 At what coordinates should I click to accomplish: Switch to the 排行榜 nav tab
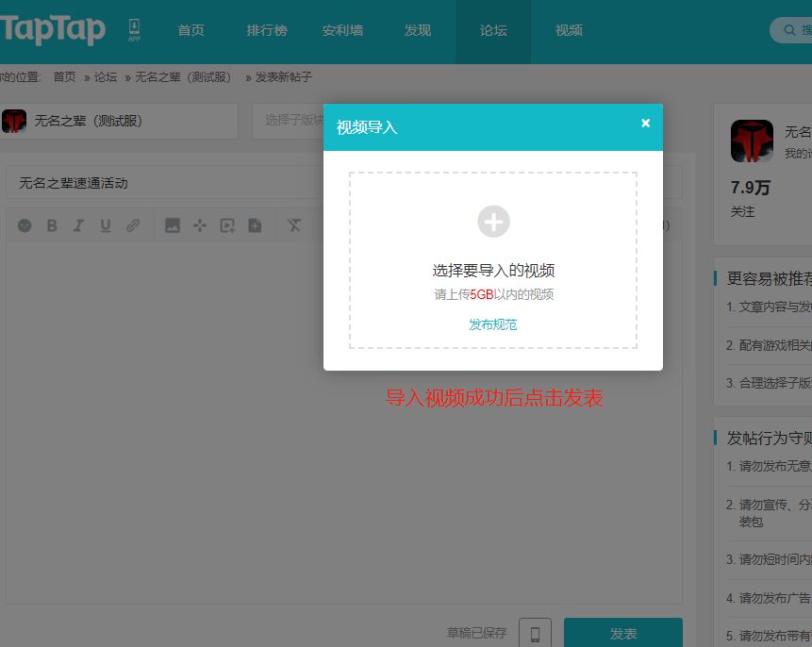[x=267, y=30]
